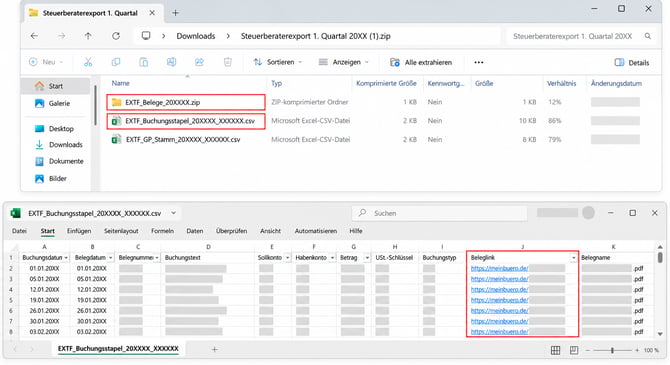Click the search magnifier in Explorer
The width and height of the screenshot is (670, 365).
(648, 36)
